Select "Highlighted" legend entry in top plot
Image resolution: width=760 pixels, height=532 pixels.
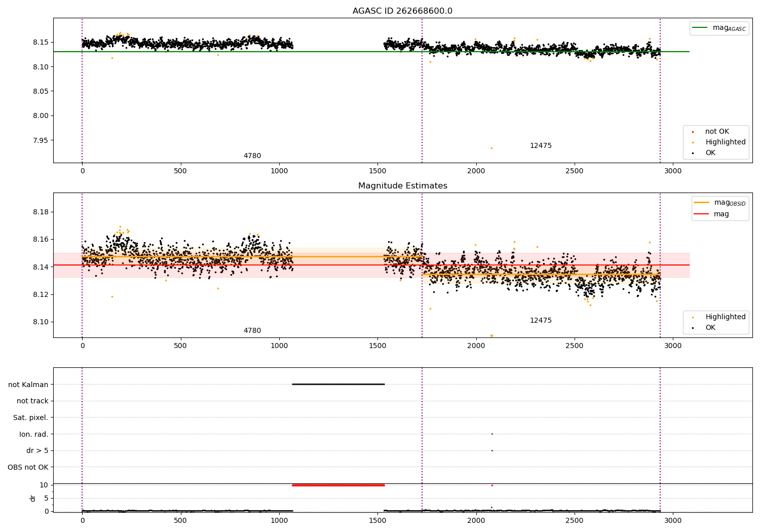(x=725, y=142)
